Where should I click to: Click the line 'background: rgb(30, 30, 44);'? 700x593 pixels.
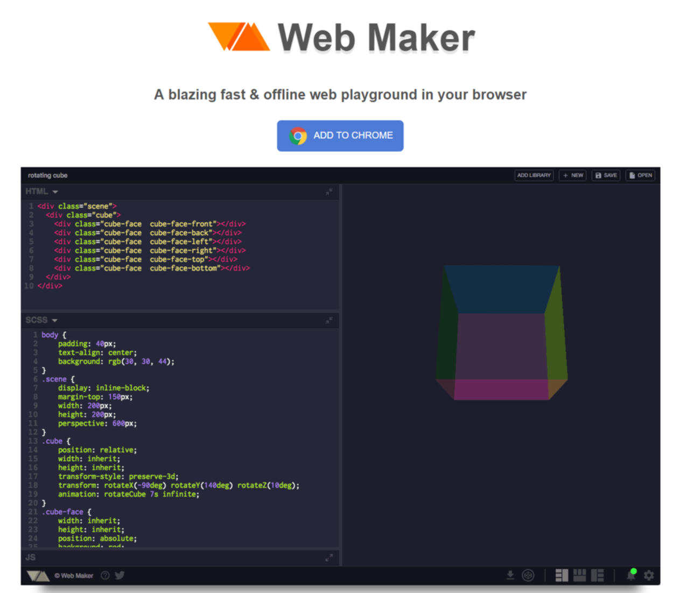(116, 362)
